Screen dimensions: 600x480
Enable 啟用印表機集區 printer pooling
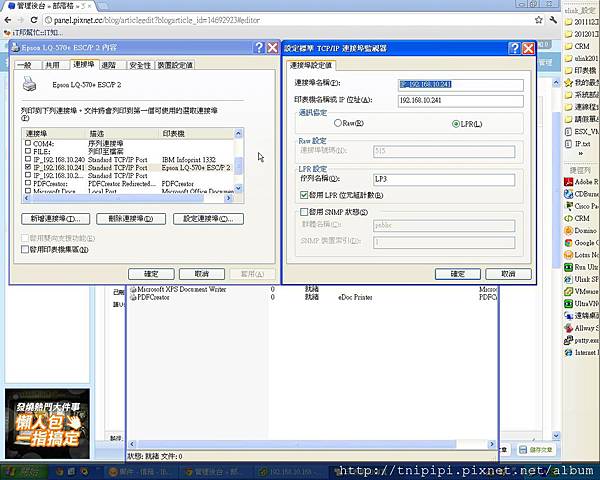(25, 250)
